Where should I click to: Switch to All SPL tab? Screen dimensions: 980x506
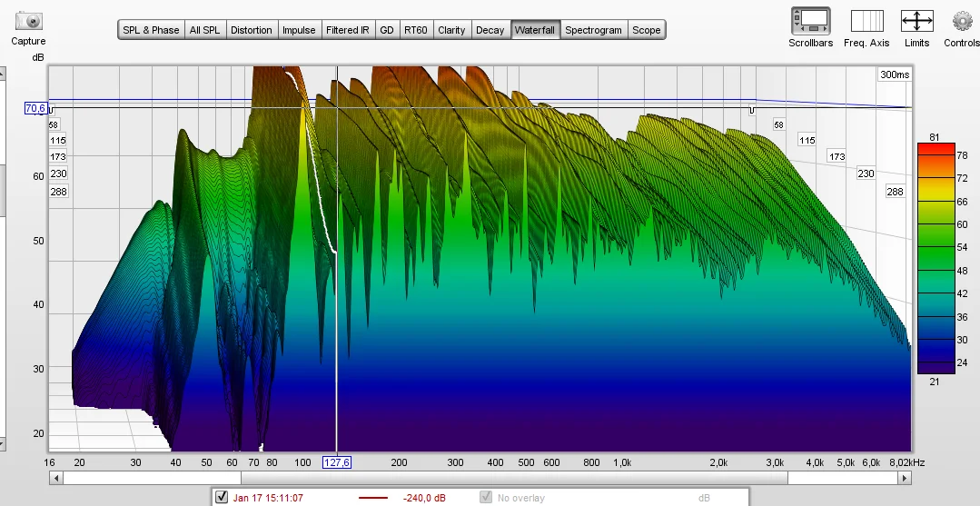(x=205, y=30)
